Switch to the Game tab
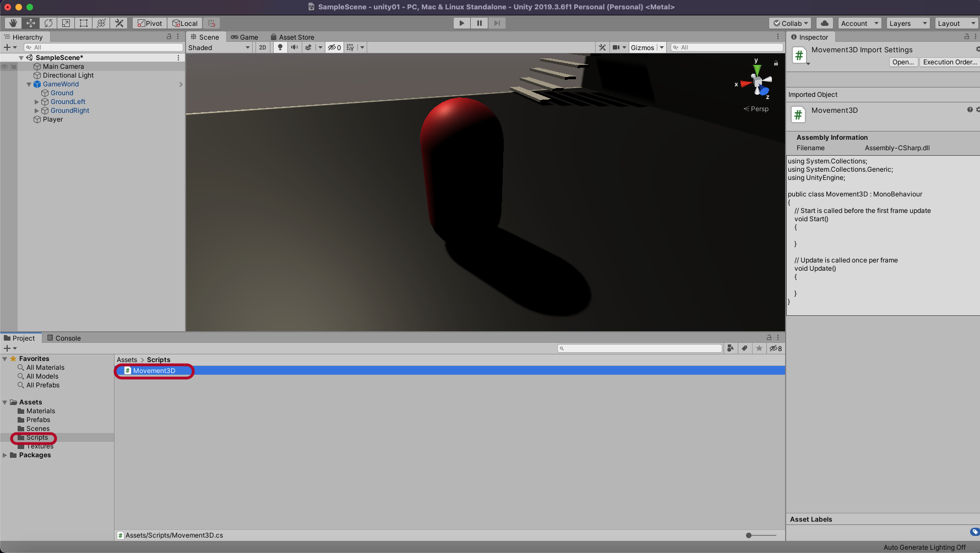This screenshot has height=553, width=980. click(244, 37)
